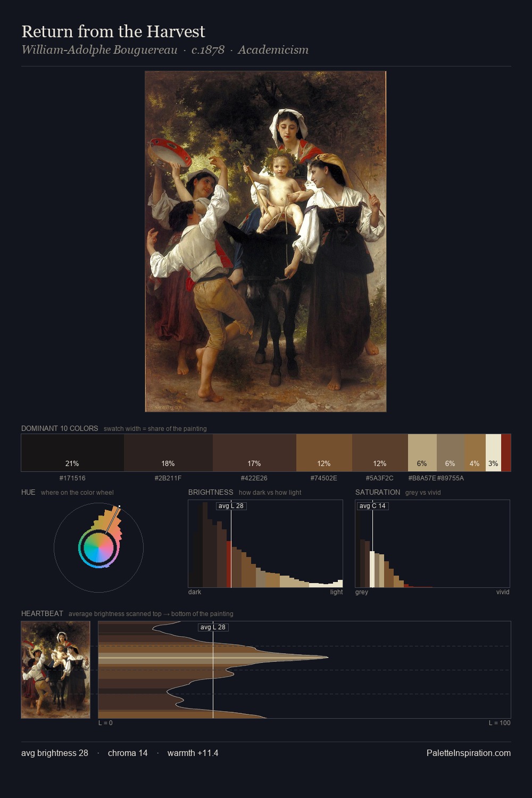Click 'avg L 28' in heartbeat chart

pyautogui.click(x=213, y=627)
